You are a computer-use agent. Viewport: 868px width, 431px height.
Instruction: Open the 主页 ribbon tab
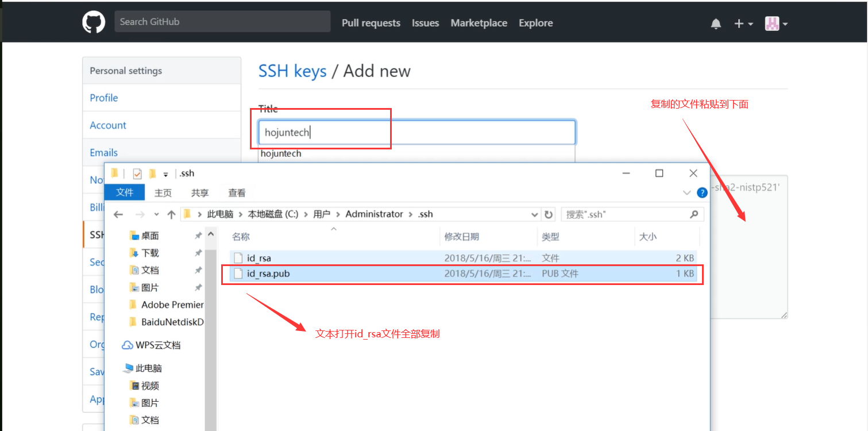pos(163,193)
